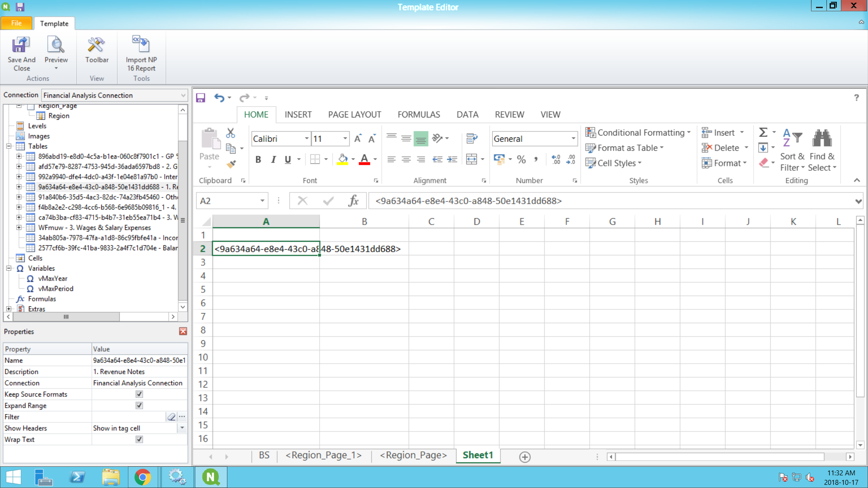This screenshot has width=868, height=488.
Task: Switch to the FORMULAS tab
Action: (419, 115)
